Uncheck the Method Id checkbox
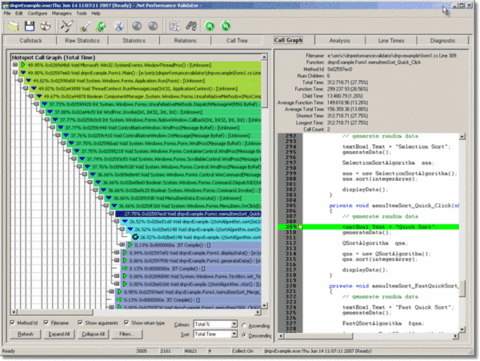This screenshot has height=361, width=480. [x=13, y=323]
